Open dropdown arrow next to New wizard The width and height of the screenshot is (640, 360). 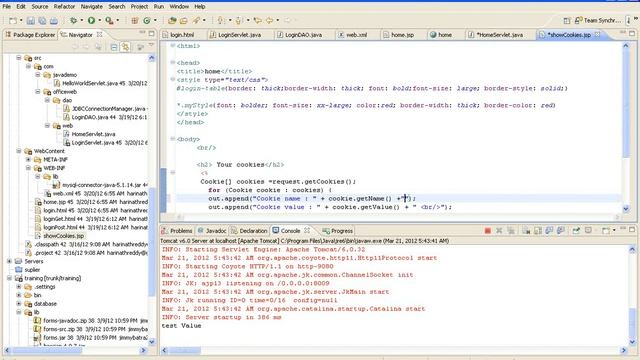(21, 20)
